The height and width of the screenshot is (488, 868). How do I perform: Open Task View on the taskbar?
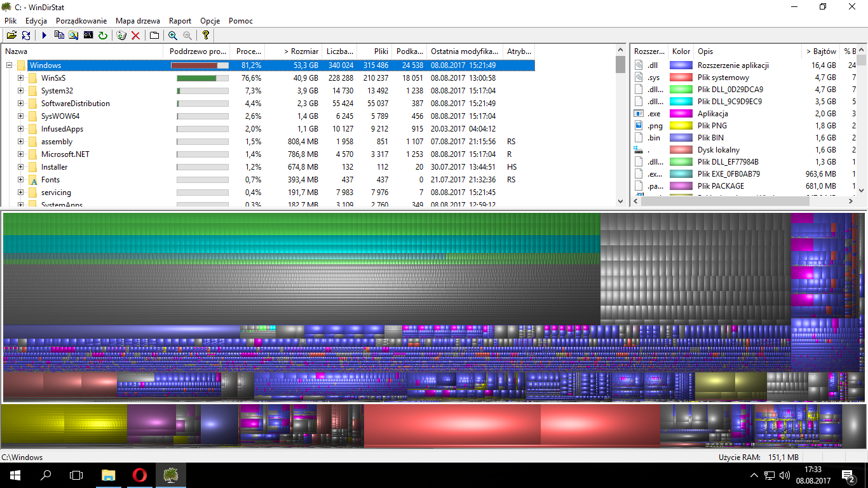pyautogui.click(x=76, y=475)
